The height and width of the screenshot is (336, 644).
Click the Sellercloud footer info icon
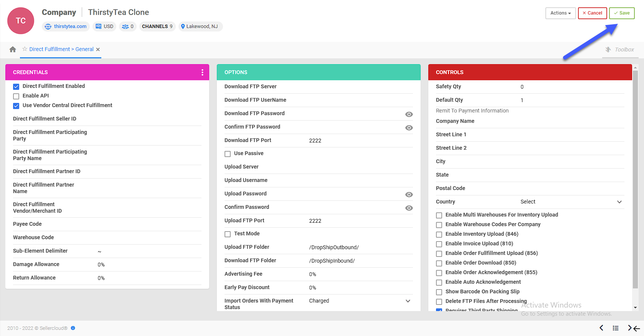pos(73,328)
